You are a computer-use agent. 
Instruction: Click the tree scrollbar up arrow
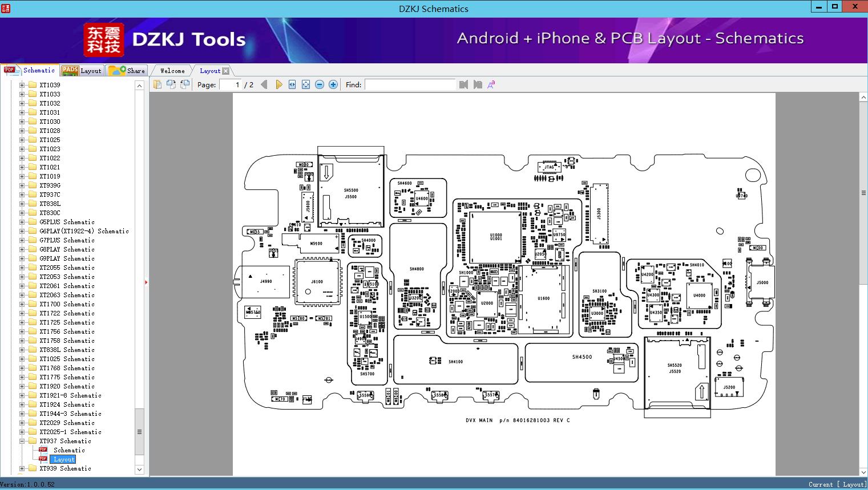[x=139, y=86]
